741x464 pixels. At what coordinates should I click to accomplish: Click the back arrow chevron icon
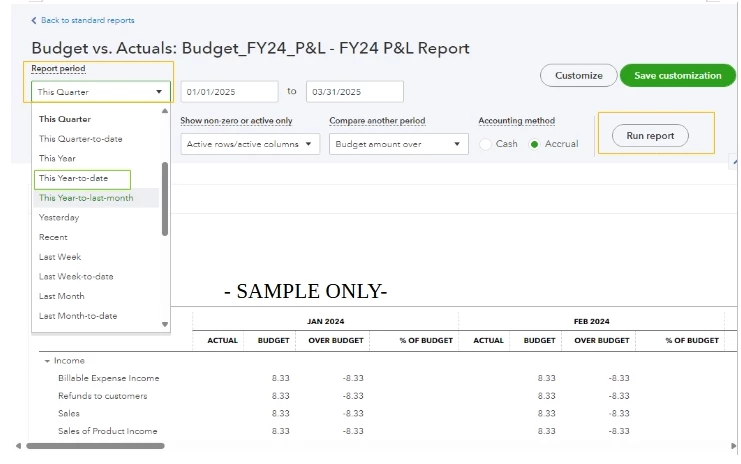tap(34, 20)
